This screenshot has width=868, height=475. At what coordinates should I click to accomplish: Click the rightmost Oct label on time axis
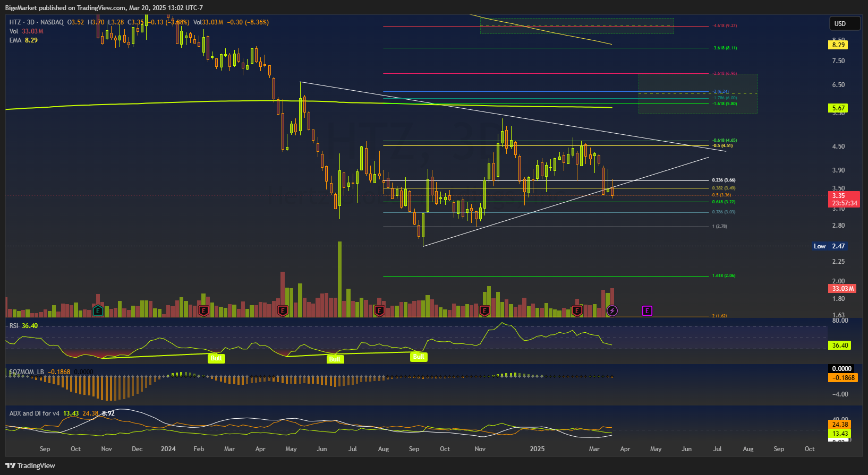pyautogui.click(x=810, y=449)
